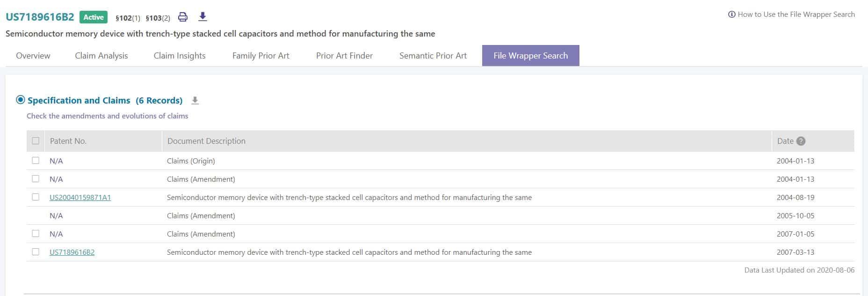Click the description in the US7189616B2 row
The image size is (868, 296).
349,252
